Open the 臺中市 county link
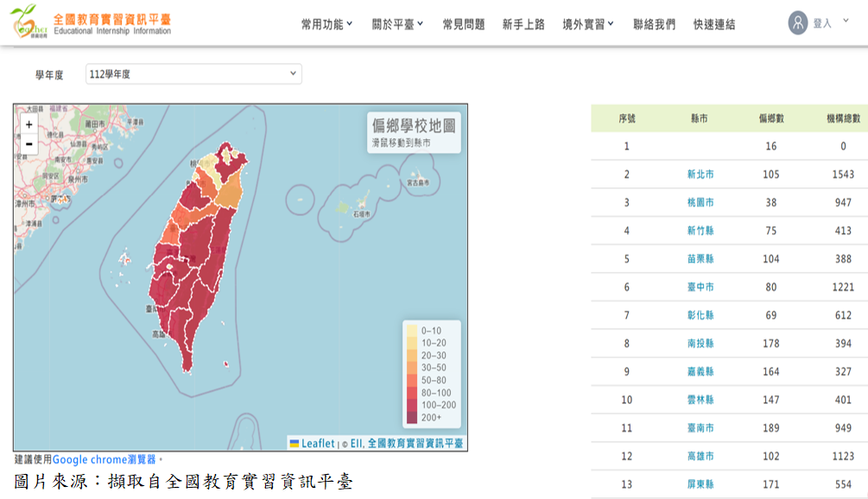The width and height of the screenshot is (868, 499). (x=700, y=287)
